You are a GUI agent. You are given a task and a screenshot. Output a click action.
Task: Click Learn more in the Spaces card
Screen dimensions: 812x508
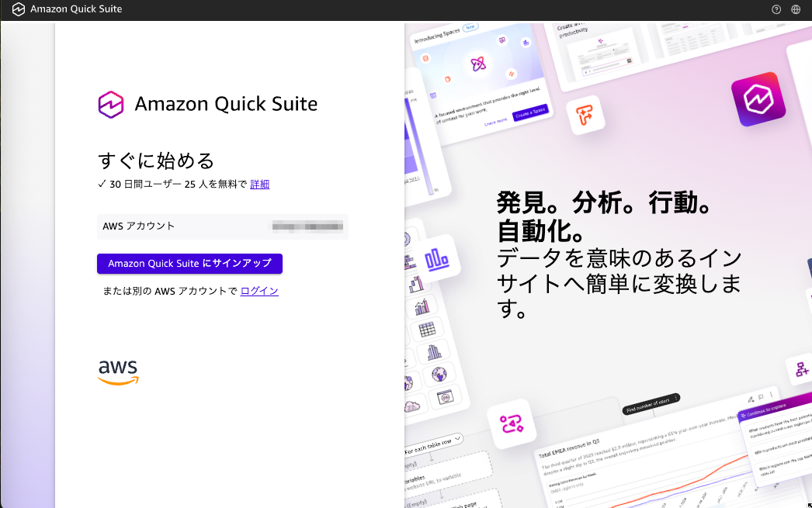pyautogui.click(x=495, y=122)
